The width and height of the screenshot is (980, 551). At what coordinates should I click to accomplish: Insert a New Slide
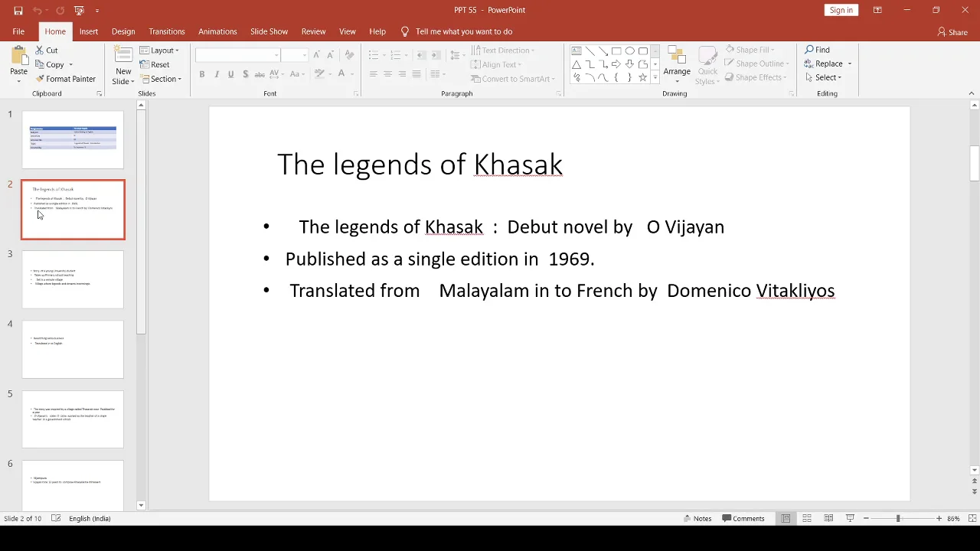(x=123, y=64)
